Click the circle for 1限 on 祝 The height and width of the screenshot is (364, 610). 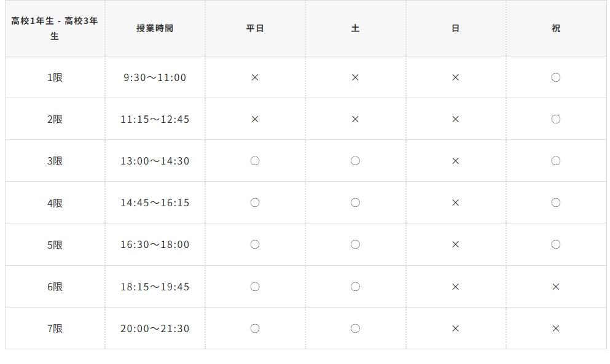pyautogui.click(x=556, y=77)
